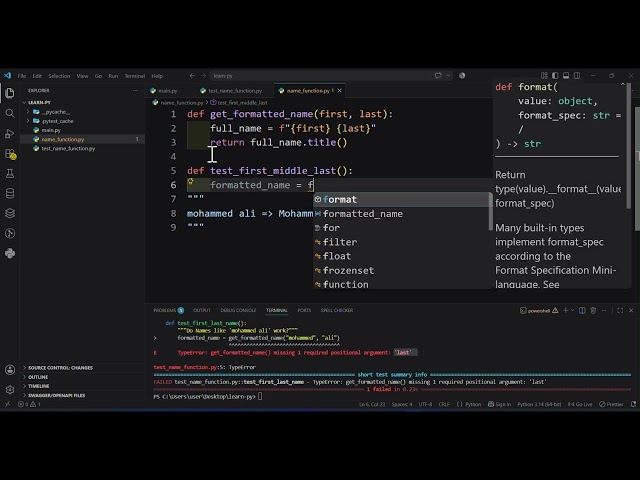Expand the .pytest_cache folder
The height and width of the screenshot is (480, 640).
(x=57, y=121)
